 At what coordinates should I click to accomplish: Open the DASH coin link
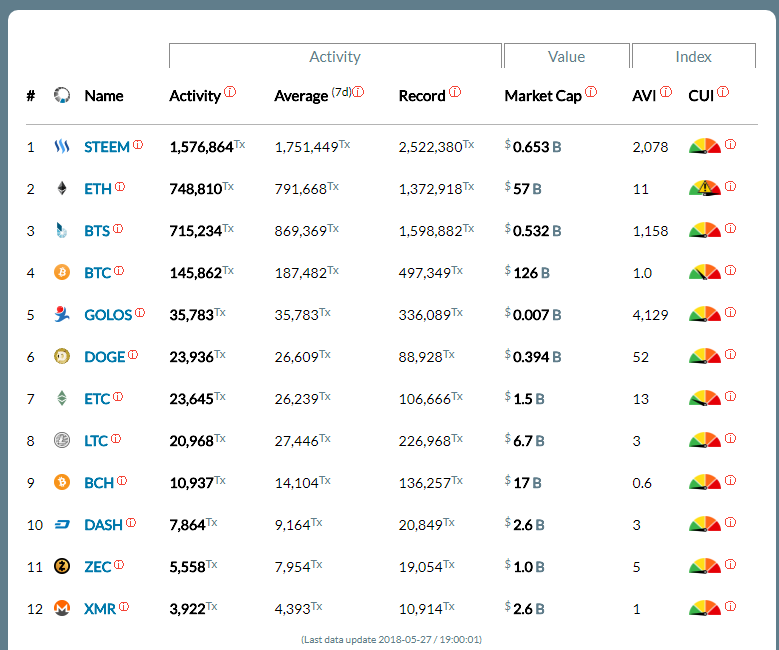click(103, 525)
